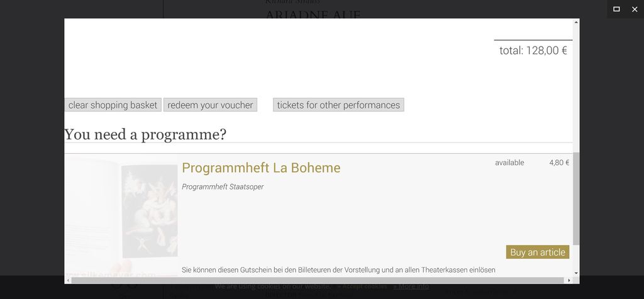
Task: Click the 4,80 € programme price
Action: coord(559,163)
